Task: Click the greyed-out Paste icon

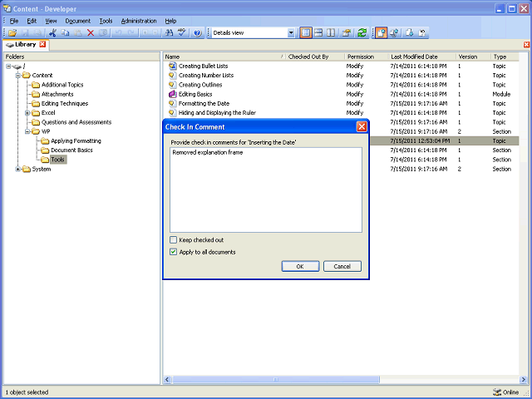Action: (x=78, y=33)
